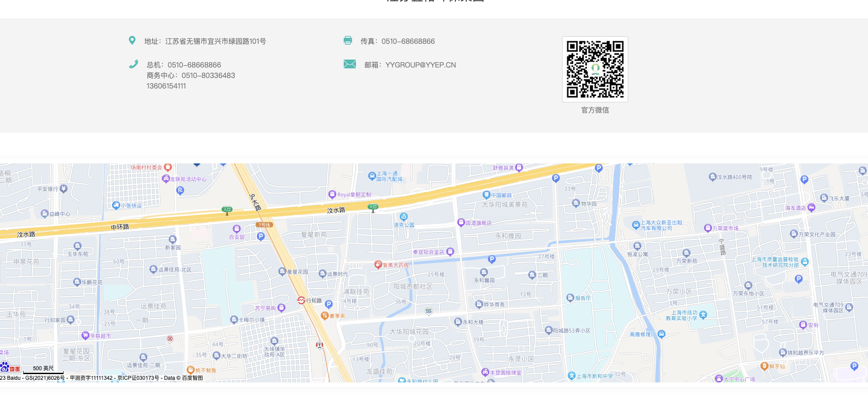868x396 pixels.
Task: Click the 上海市新和中学 school marker
Action: tap(572, 375)
